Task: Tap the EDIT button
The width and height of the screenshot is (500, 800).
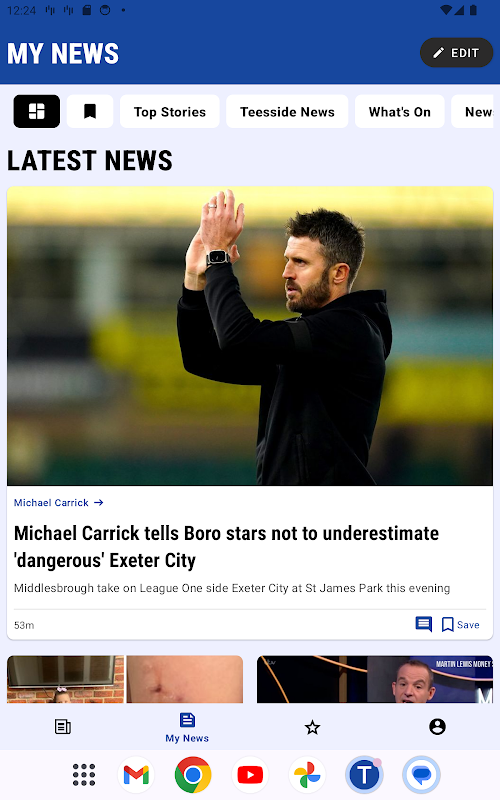Action: (456, 53)
